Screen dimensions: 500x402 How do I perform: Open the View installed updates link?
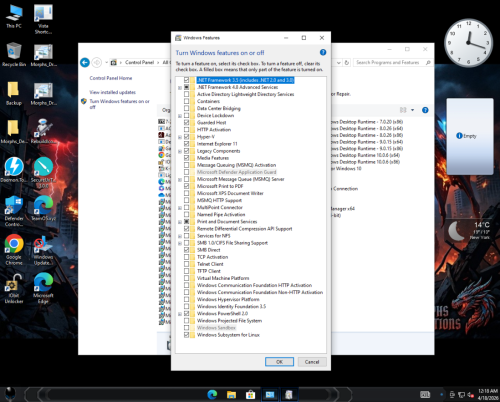tap(113, 92)
